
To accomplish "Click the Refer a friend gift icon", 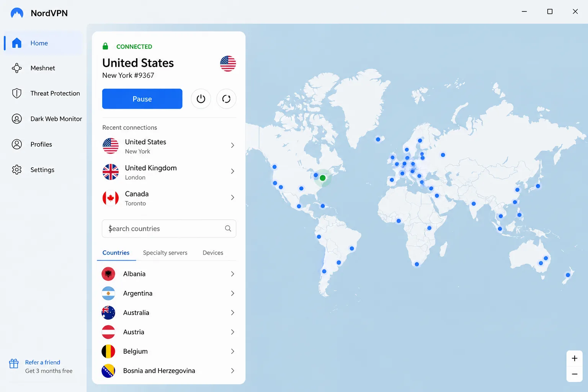I will point(14,363).
